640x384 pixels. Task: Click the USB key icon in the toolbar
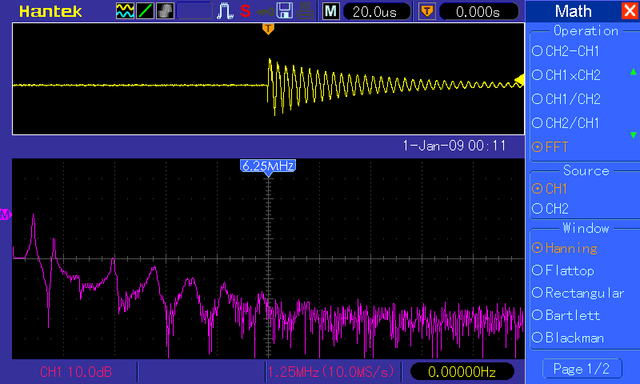pos(265,12)
